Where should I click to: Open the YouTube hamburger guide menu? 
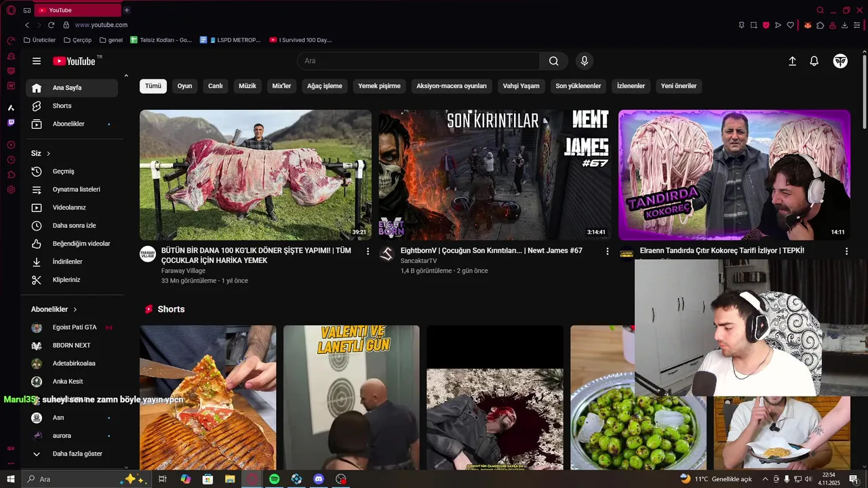click(x=37, y=61)
